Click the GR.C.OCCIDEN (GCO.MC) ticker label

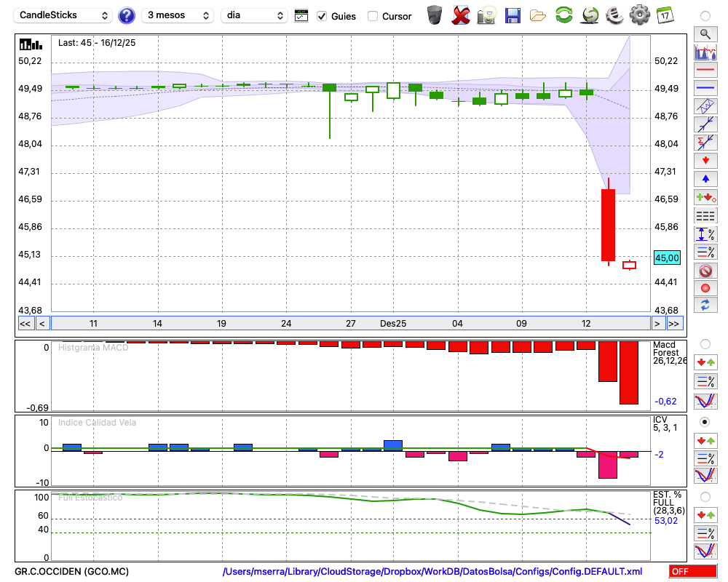[x=72, y=571]
